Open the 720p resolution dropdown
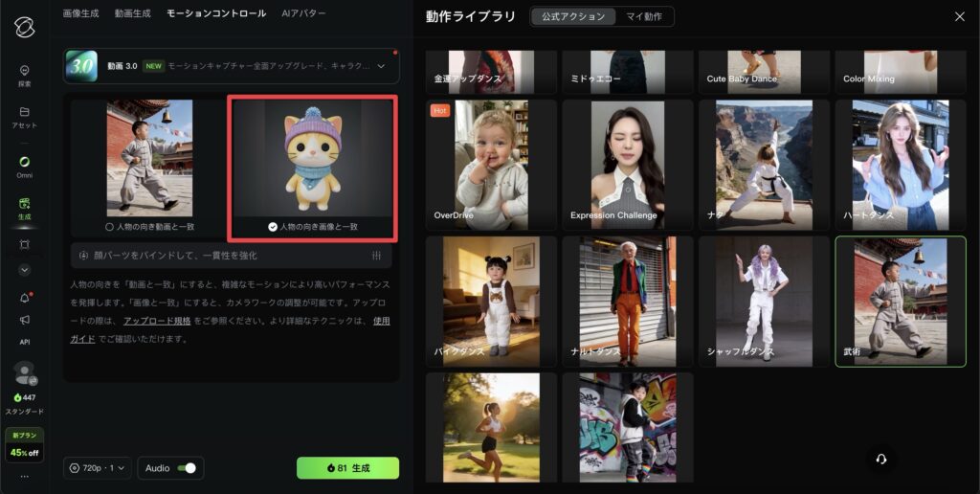980x494 pixels. [x=99, y=468]
